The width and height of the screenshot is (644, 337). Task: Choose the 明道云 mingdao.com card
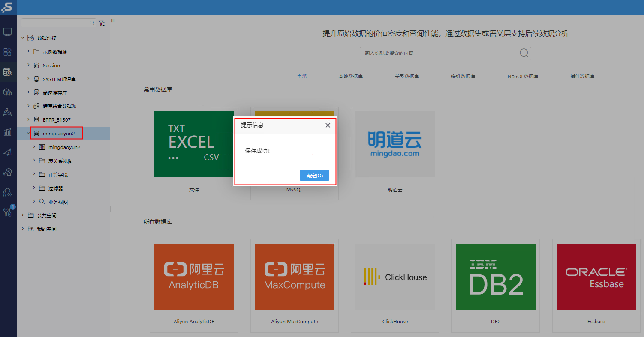pos(395,153)
